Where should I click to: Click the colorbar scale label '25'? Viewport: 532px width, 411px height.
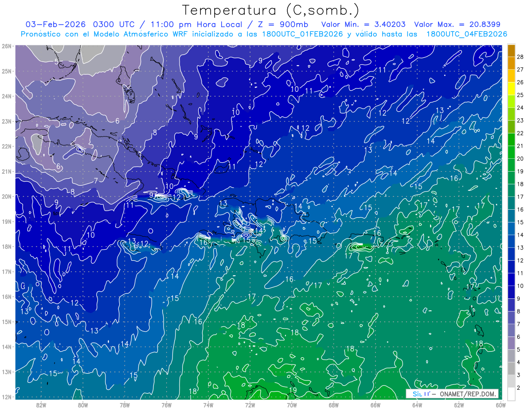coord(520,95)
